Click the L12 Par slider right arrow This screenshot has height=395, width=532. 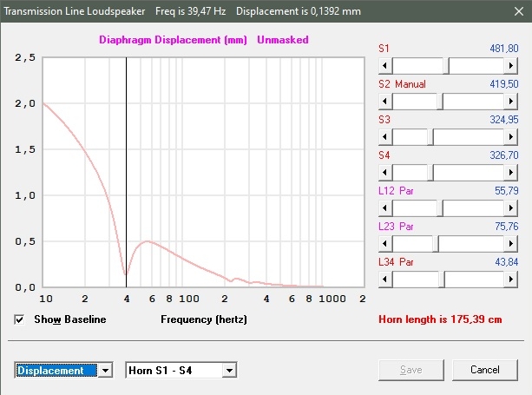pyautogui.click(x=513, y=208)
